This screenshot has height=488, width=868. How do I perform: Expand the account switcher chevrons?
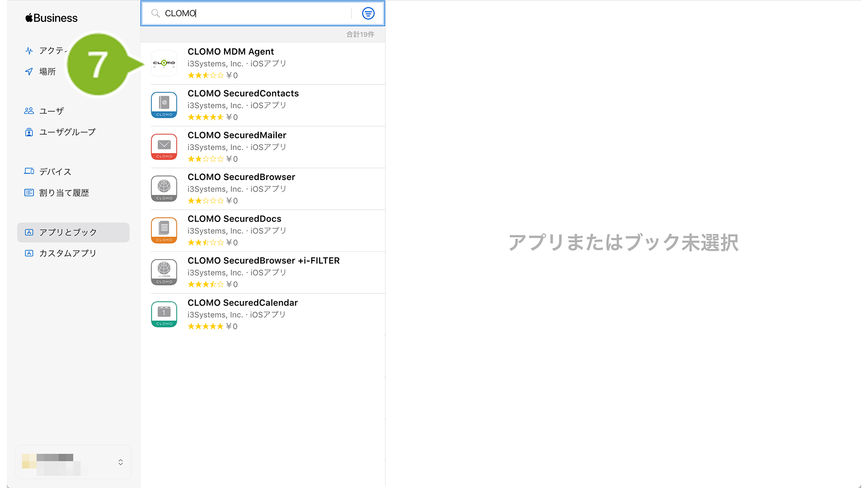click(x=121, y=462)
